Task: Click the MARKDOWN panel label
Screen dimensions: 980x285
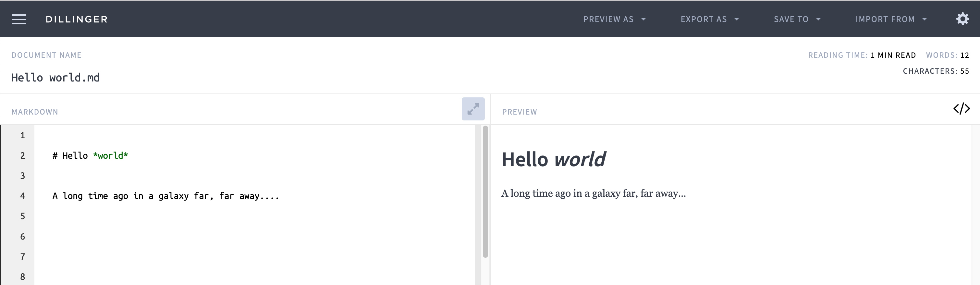Action: click(35, 112)
